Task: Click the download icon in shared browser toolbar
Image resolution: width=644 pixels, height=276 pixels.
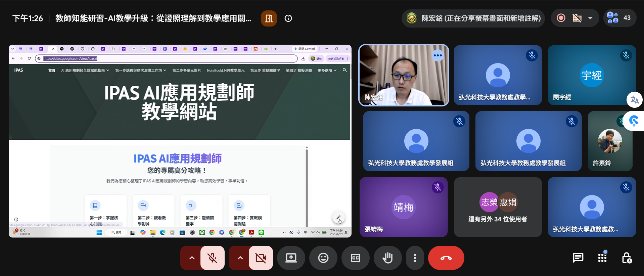Action: pyautogui.click(x=303, y=58)
